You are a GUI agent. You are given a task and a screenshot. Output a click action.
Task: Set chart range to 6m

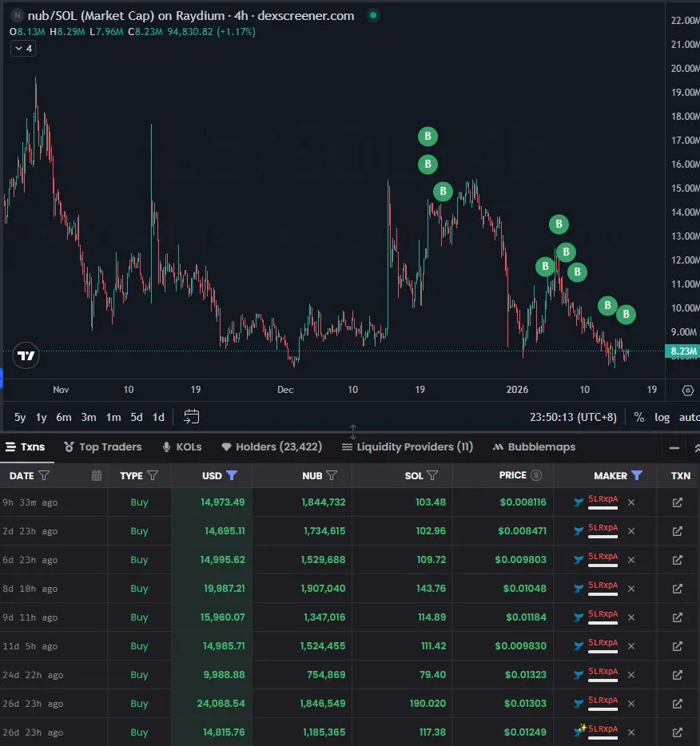click(64, 417)
